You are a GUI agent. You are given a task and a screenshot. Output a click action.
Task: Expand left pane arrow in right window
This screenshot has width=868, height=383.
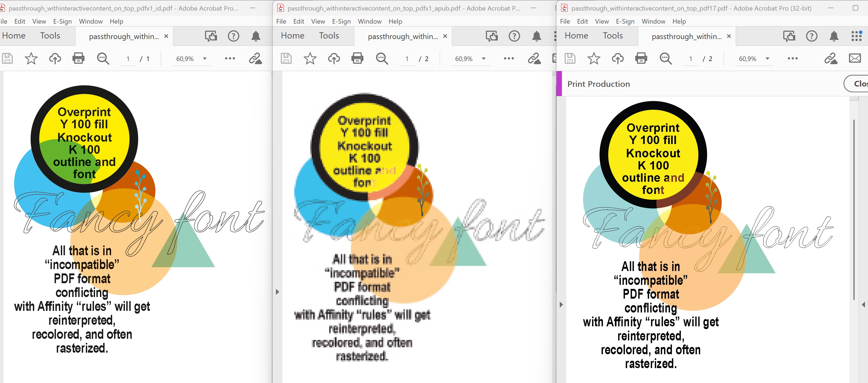(561, 305)
